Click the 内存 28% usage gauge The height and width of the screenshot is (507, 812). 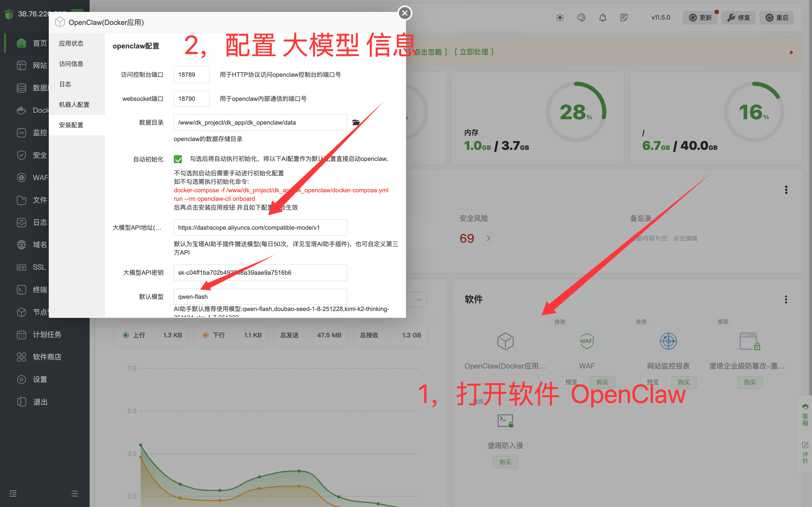pos(576,112)
